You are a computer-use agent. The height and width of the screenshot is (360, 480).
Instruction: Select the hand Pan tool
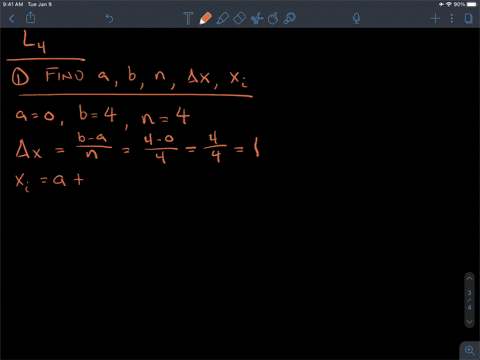coord(273,18)
